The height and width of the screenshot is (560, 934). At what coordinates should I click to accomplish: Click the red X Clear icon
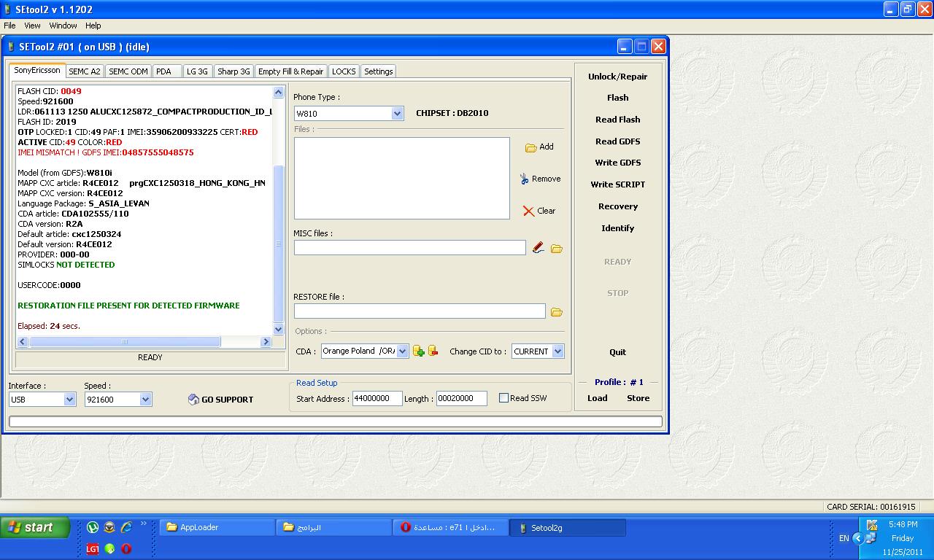(528, 211)
